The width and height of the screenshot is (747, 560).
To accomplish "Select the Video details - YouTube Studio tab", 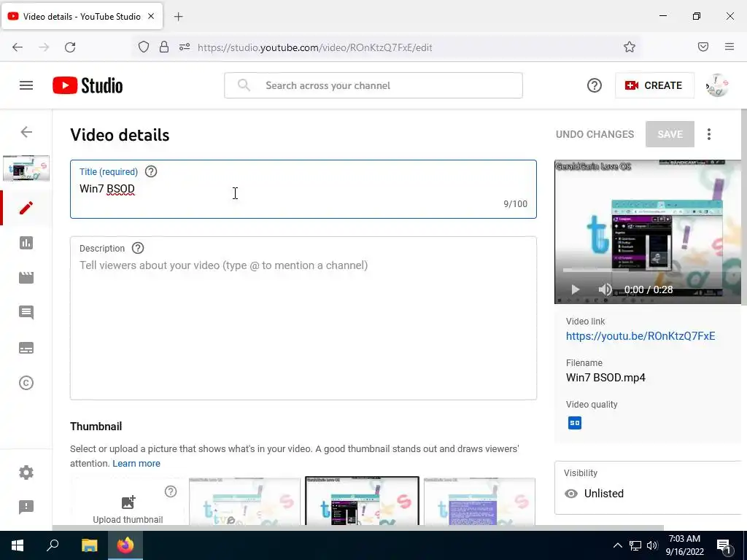I will point(82,17).
